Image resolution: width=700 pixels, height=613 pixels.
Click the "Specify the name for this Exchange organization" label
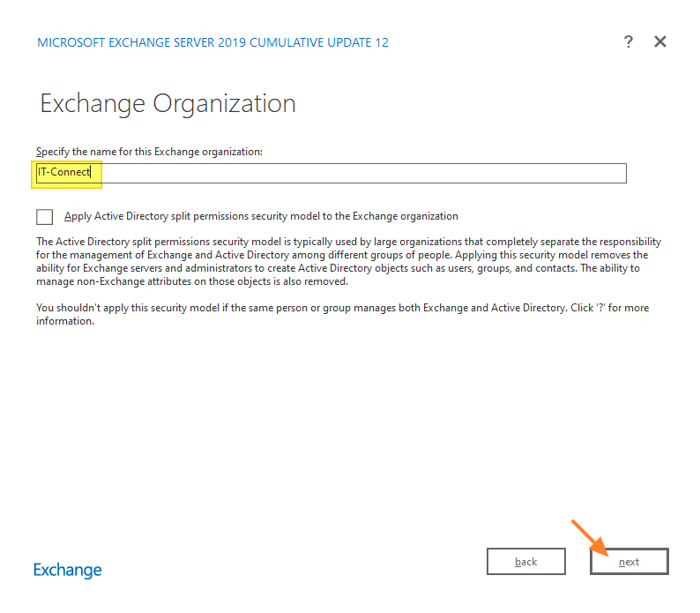[x=149, y=152]
